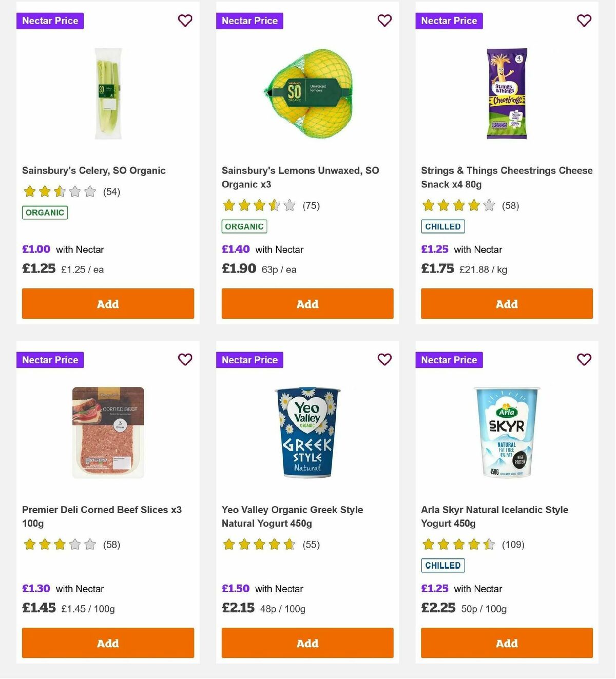
Task: Click the heart icon on Cheestrings Cheese Snack
Action: tap(584, 21)
